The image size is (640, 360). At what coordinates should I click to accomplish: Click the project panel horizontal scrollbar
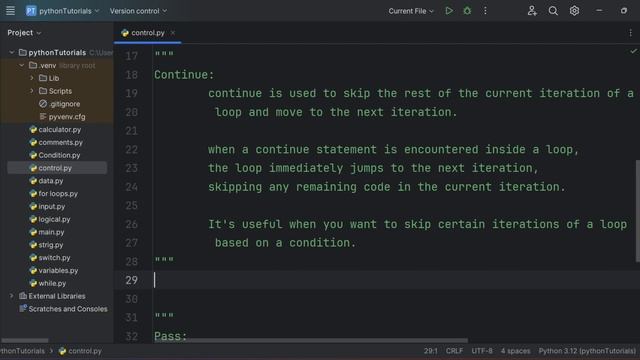(x=24, y=340)
